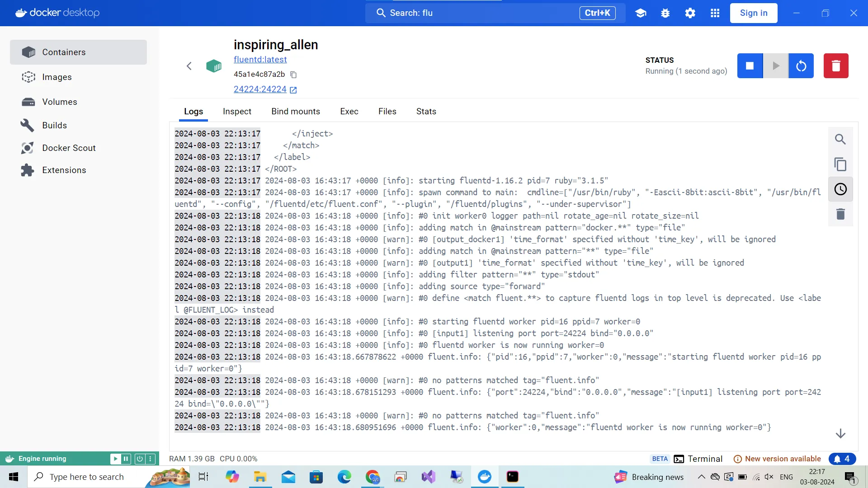Click the Windows taskbar search box
This screenshot has height=488, width=868.
(x=108, y=477)
